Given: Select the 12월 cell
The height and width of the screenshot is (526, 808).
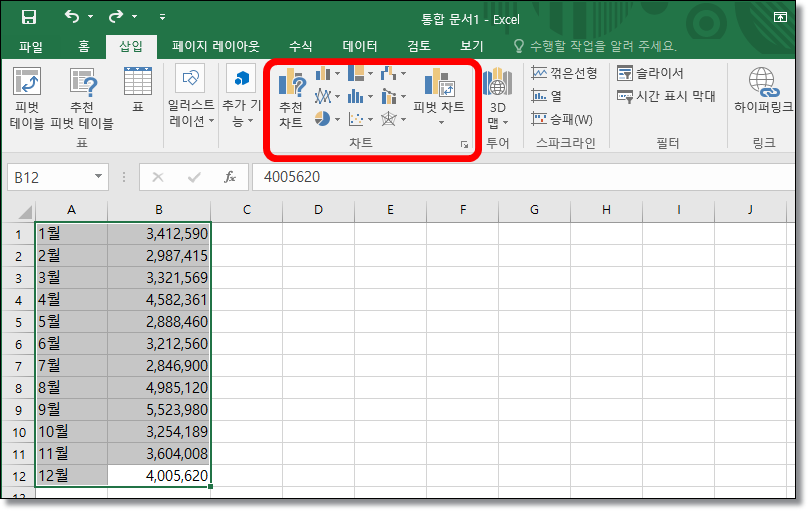Looking at the screenshot, I should 71,476.
